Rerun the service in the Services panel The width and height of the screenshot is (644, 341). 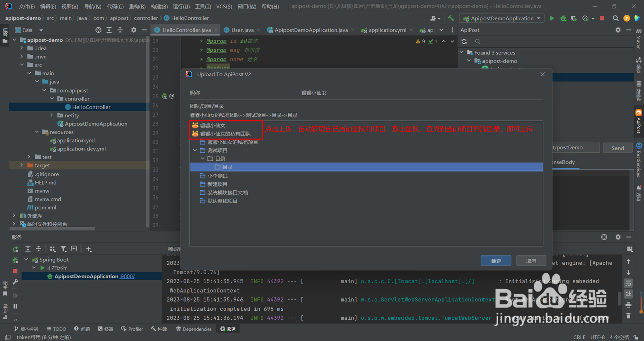pyautogui.click(x=15, y=249)
